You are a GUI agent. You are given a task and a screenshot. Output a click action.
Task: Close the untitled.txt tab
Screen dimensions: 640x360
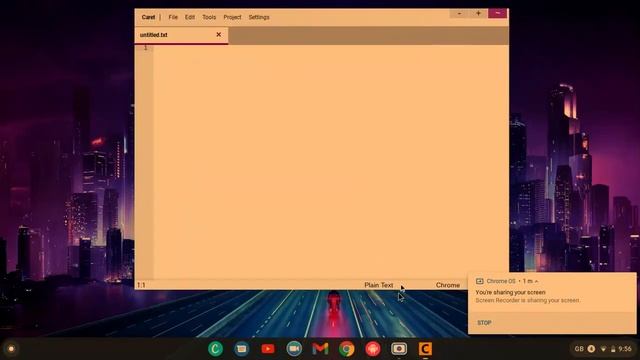218,35
